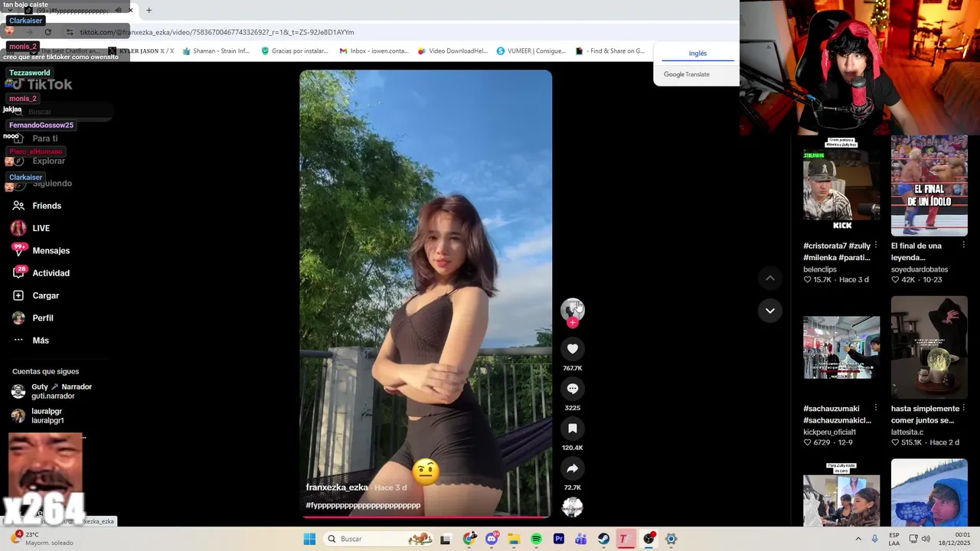
Task: Open the Shaman - Strain Inf bookmark
Action: pos(216,51)
